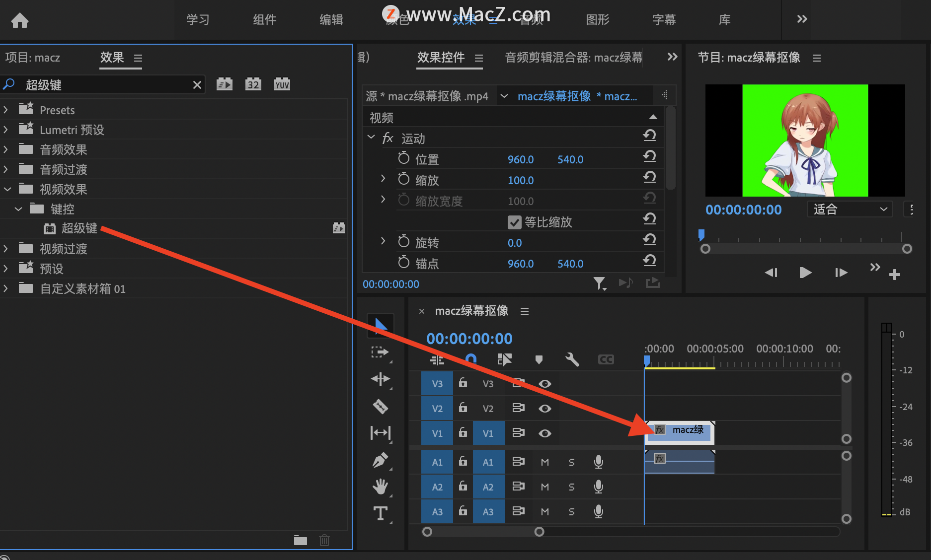Lock the V1 track
Screen dimensions: 931x560
[x=463, y=432]
